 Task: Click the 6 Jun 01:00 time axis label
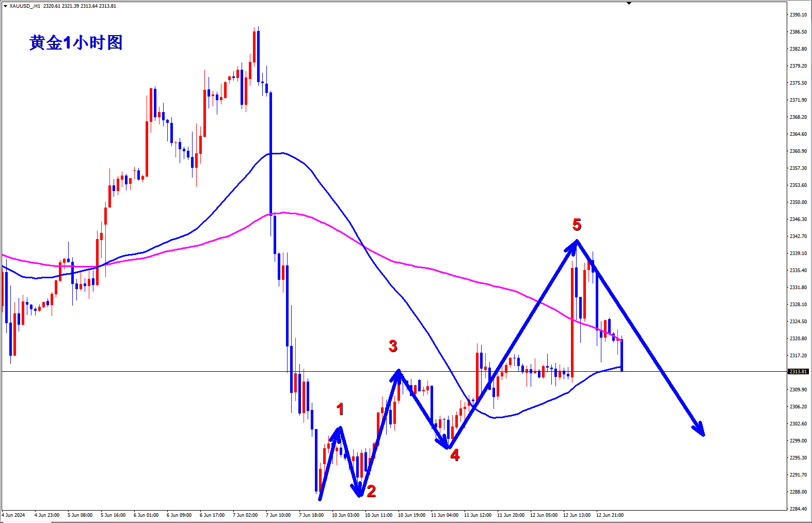coord(146,515)
